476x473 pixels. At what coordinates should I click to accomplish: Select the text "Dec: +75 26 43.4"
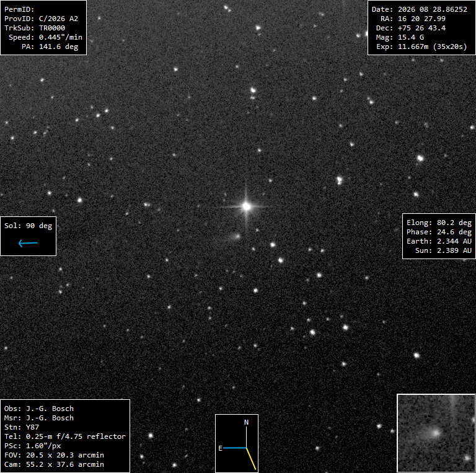411,28
